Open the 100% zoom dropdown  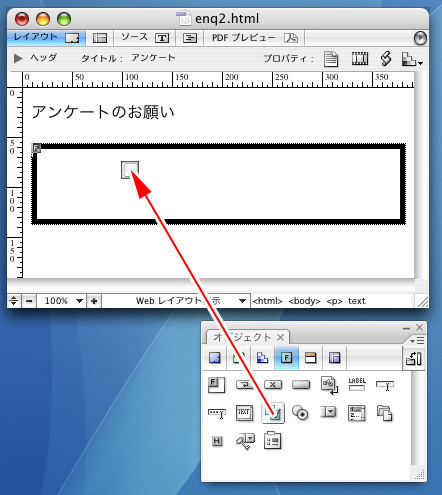coord(62,301)
